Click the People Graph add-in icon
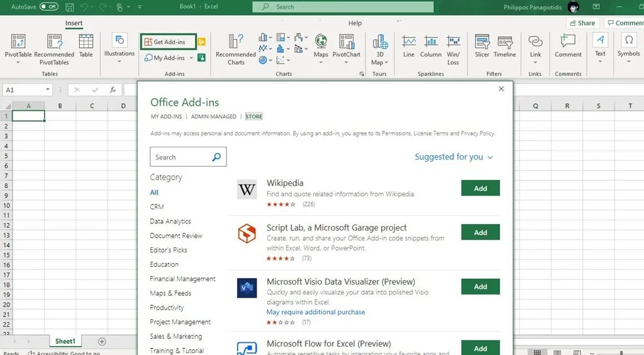The image size is (644, 355). click(x=202, y=58)
